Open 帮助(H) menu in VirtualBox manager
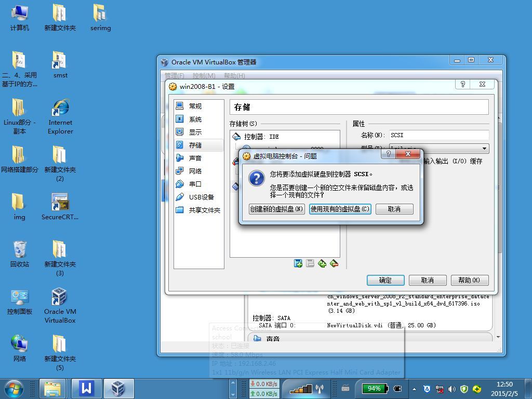The height and width of the screenshot is (399, 532). click(234, 75)
